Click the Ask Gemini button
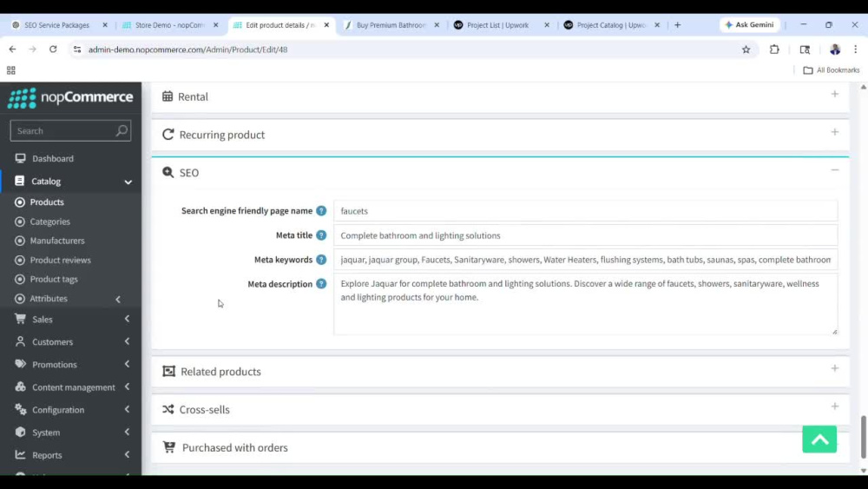Viewport: 868px width, 489px height. tap(750, 25)
